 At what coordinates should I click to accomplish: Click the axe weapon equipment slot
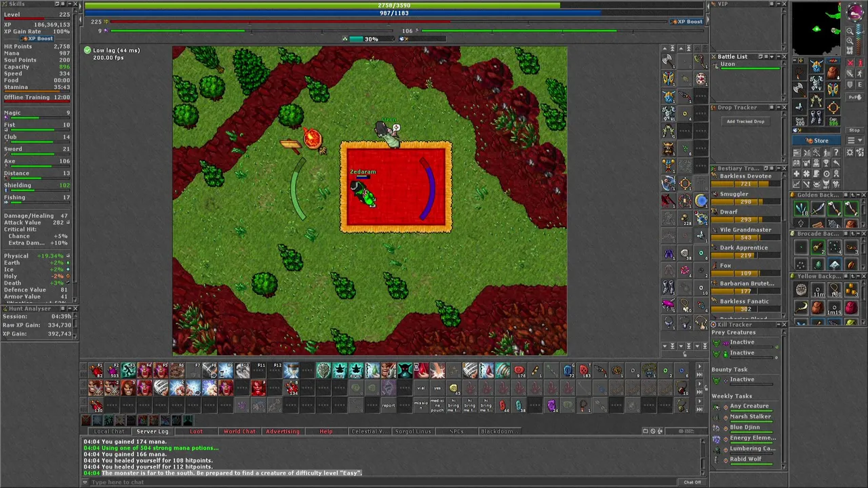tap(800, 89)
